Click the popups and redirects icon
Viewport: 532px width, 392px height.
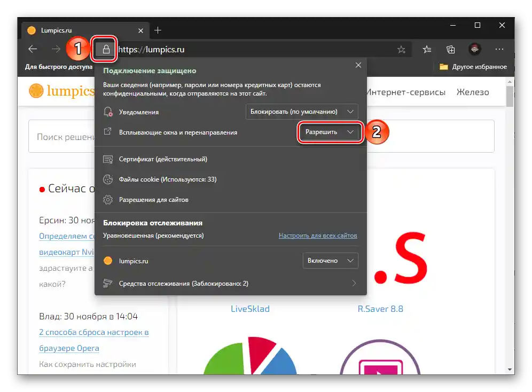click(107, 131)
